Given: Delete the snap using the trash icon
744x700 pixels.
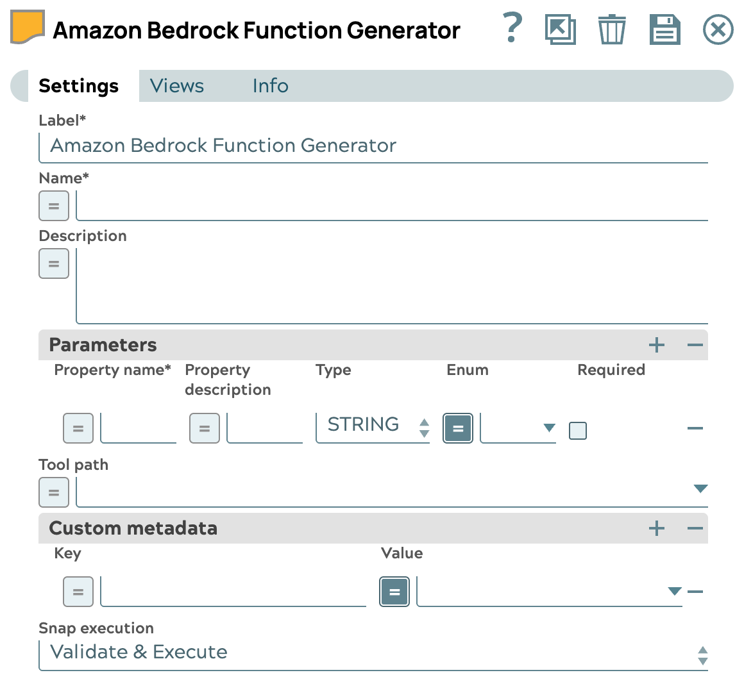Looking at the screenshot, I should point(612,29).
